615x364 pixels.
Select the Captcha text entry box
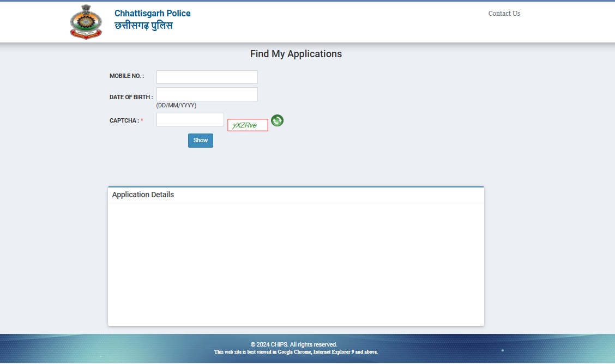click(190, 120)
